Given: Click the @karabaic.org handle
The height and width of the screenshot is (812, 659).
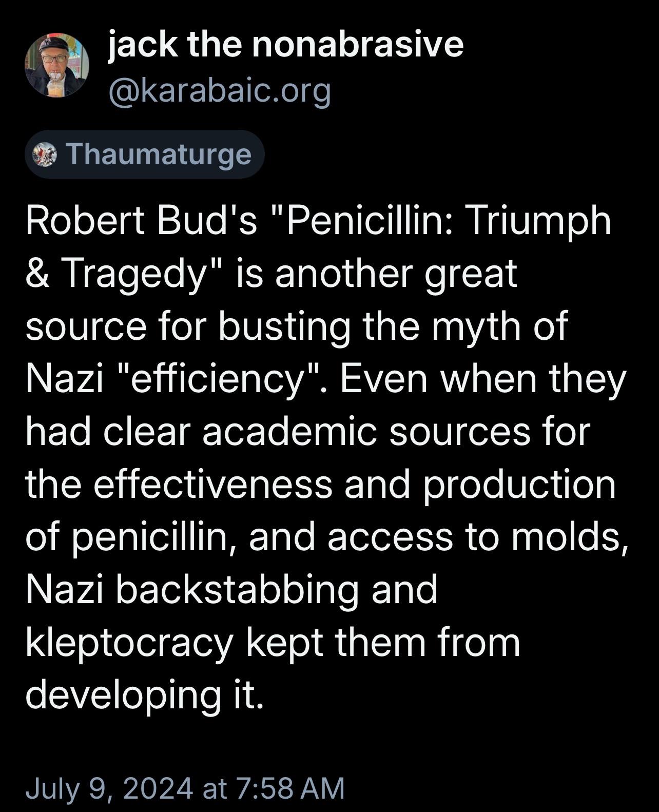Looking at the screenshot, I should pyautogui.click(x=219, y=92).
